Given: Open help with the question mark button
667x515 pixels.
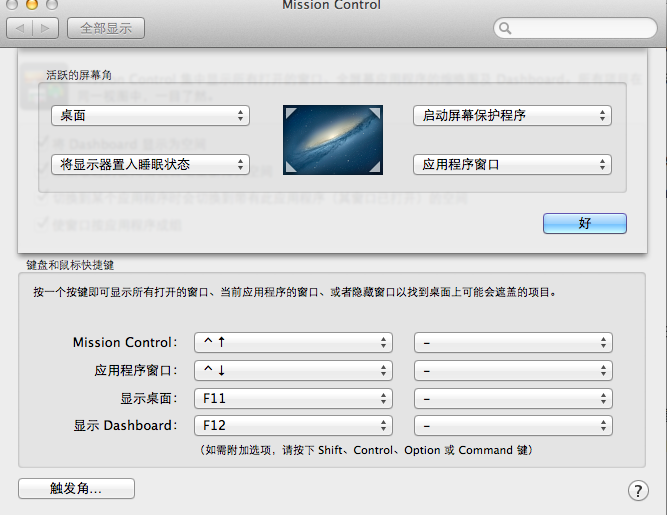Looking at the screenshot, I should pyautogui.click(x=637, y=490).
